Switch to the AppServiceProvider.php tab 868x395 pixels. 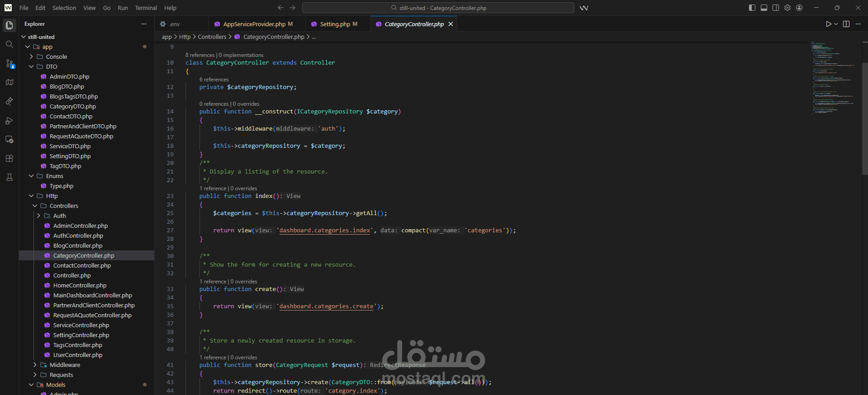point(256,24)
